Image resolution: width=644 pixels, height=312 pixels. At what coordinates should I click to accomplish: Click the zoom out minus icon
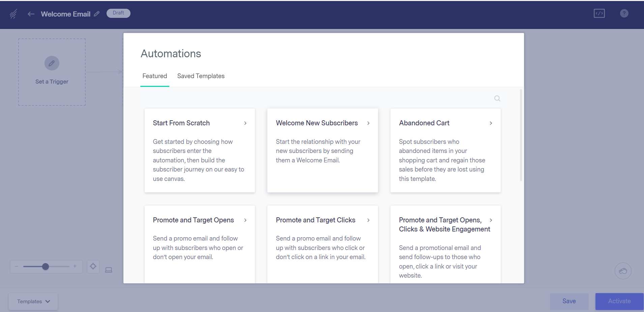point(17,266)
